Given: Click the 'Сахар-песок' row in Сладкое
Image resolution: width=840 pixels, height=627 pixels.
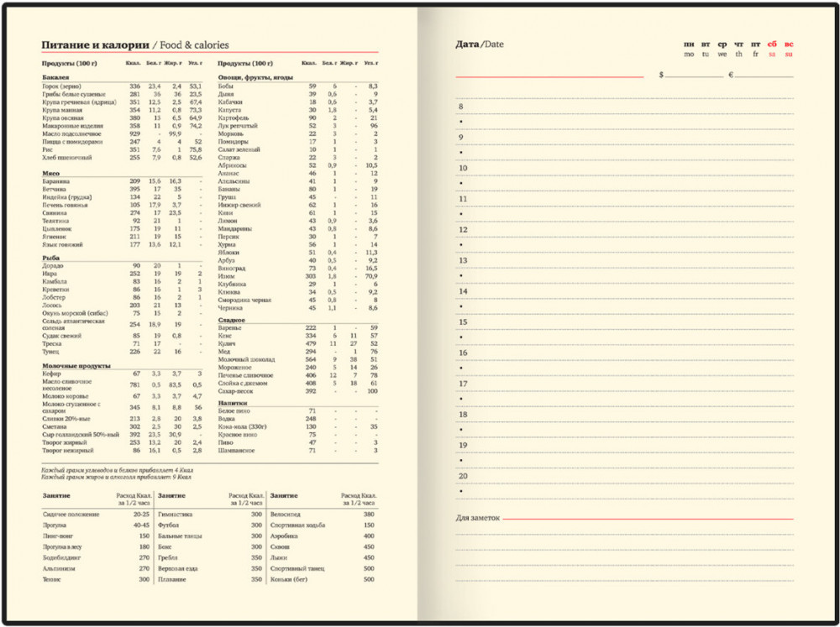Looking at the screenshot, I should [x=236, y=391].
